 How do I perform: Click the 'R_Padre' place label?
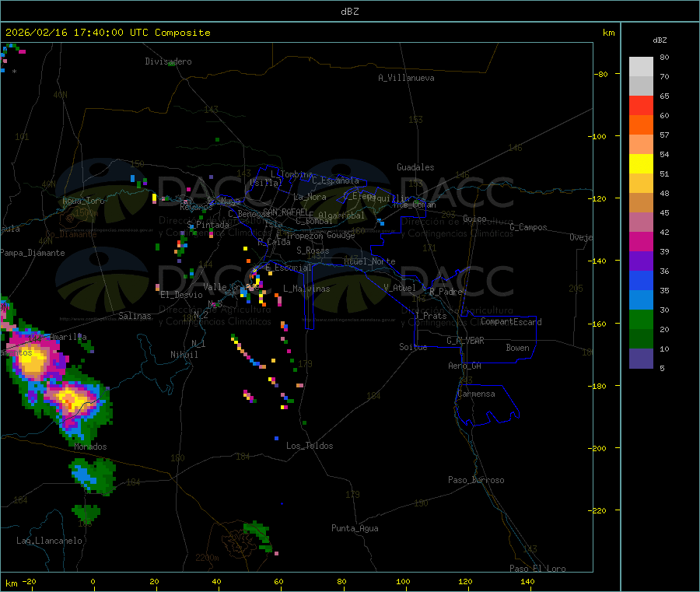point(446,292)
